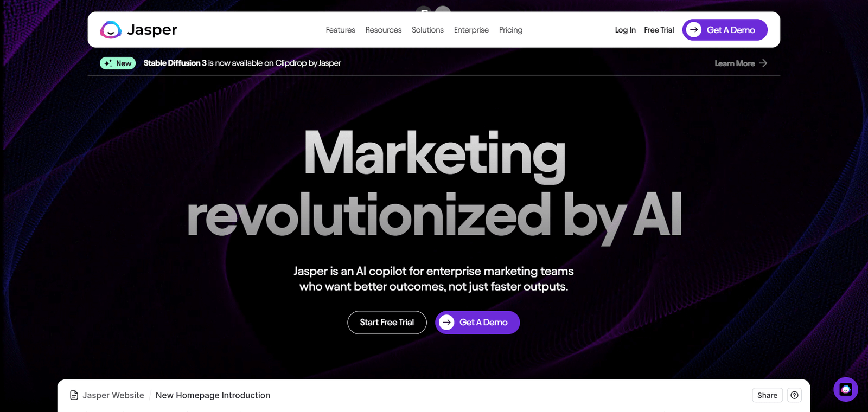This screenshot has height=412, width=868.
Task: Click Get A Demo below the headline
Action: click(x=477, y=323)
